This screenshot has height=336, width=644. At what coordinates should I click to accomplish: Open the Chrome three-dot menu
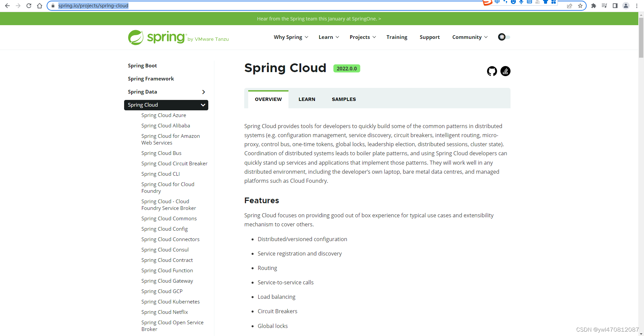637,6
